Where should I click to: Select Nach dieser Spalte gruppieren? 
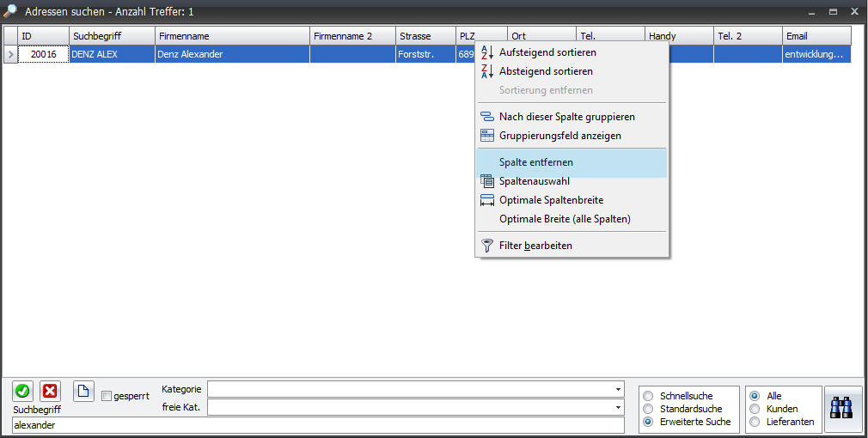(x=566, y=117)
